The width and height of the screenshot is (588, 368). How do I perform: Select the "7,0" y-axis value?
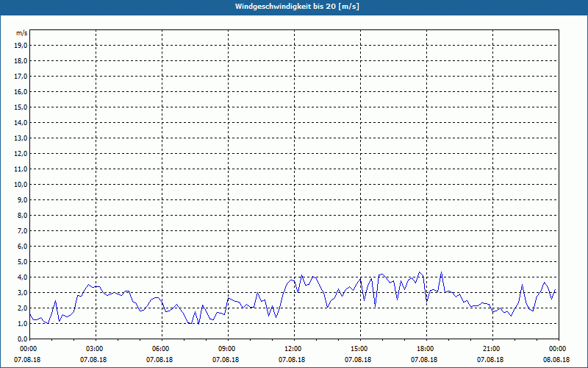tap(23, 230)
